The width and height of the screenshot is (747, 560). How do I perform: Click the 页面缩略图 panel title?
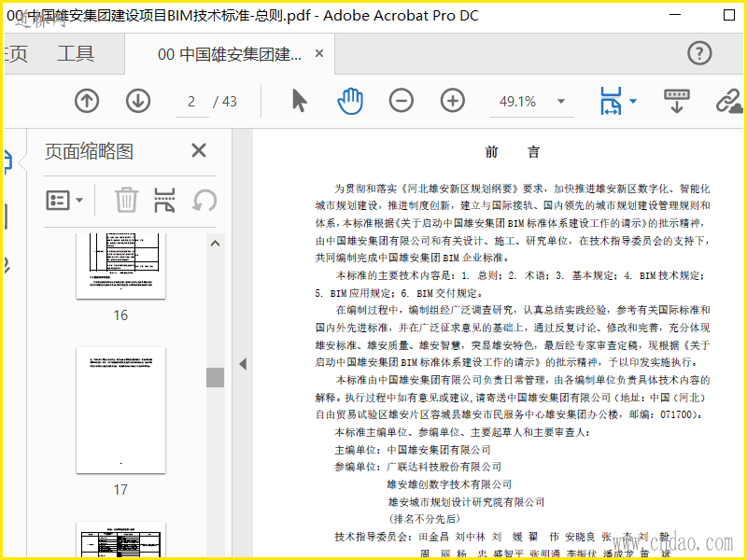click(89, 151)
